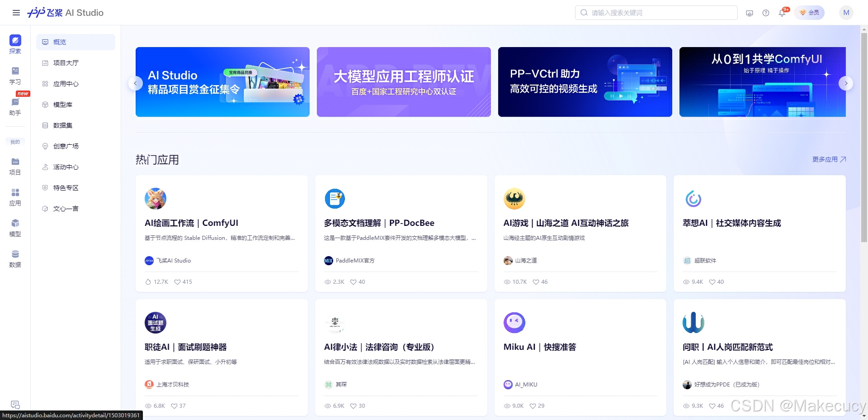This screenshot has width=868, height=420.
Task: Select 概览 in the side menu
Action: tap(75, 42)
